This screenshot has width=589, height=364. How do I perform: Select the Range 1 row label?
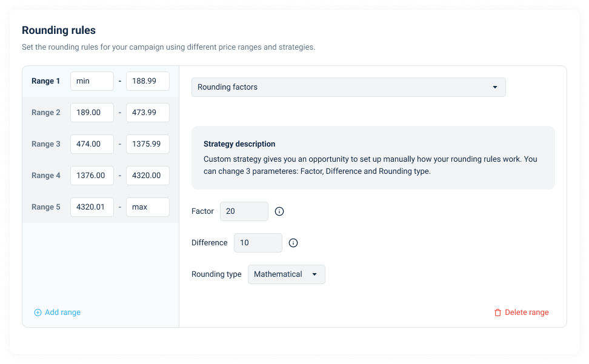(x=46, y=81)
